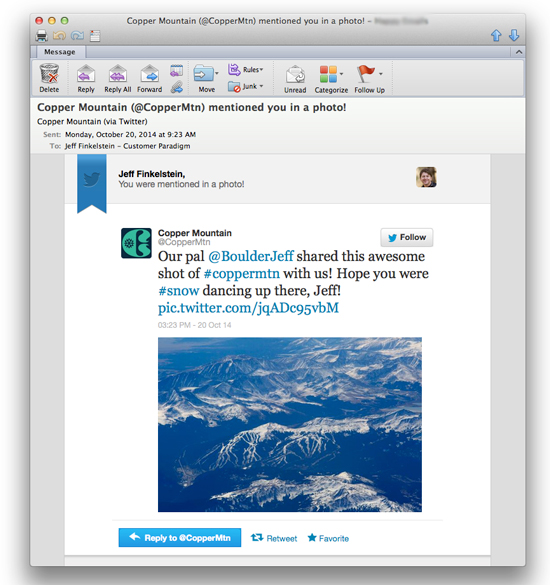Expand the Junk dropdown arrow
This screenshot has height=585, width=550.
pos(261,86)
